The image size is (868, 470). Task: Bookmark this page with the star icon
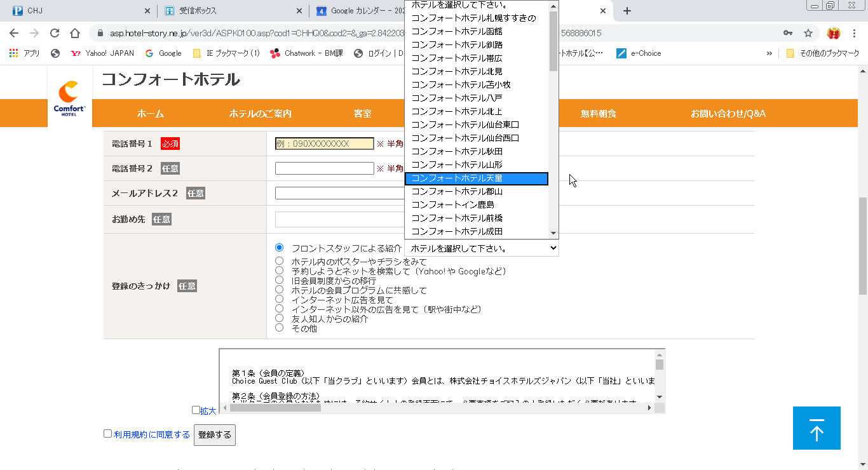(808, 33)
